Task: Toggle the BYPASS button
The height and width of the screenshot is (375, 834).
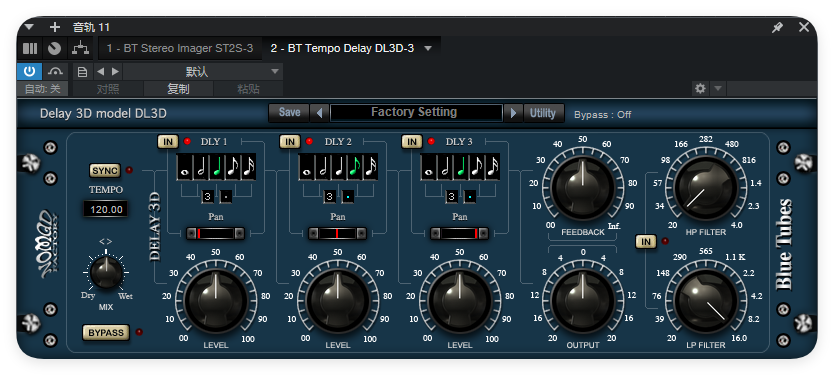Action: point(106,332)
